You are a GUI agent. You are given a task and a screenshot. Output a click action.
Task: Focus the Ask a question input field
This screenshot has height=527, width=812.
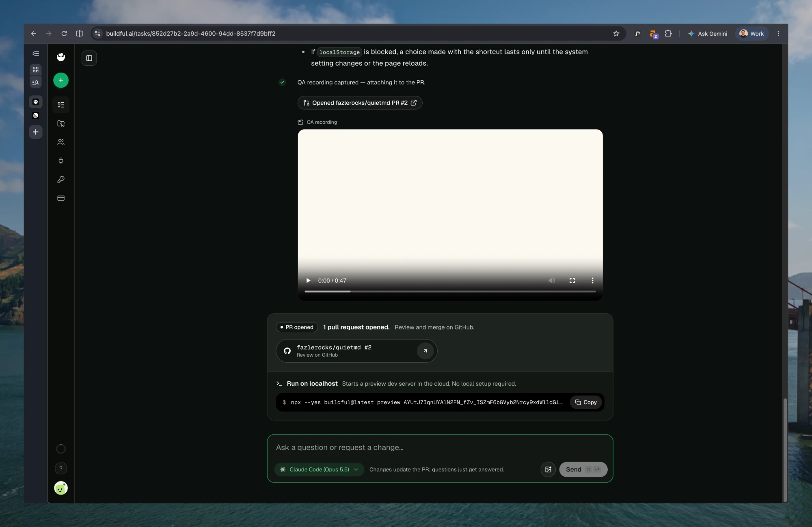point(440,447)
